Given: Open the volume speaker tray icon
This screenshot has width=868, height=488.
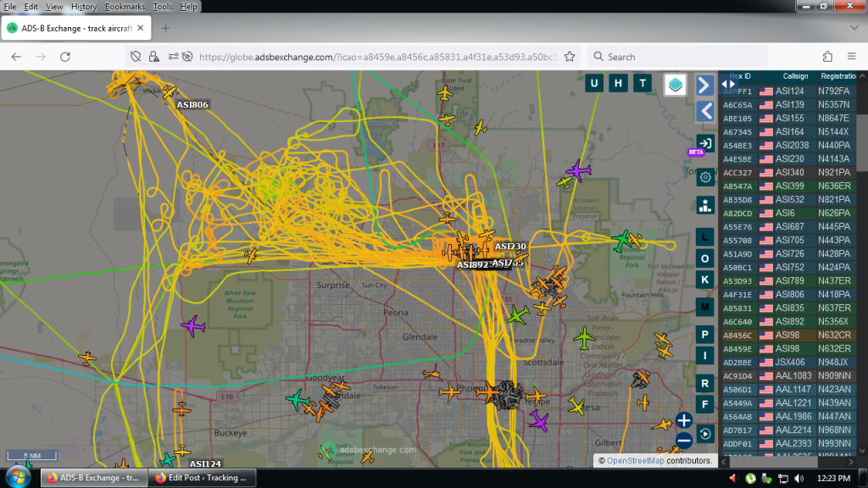Looking at the screenshot, I should click(798, 478).
